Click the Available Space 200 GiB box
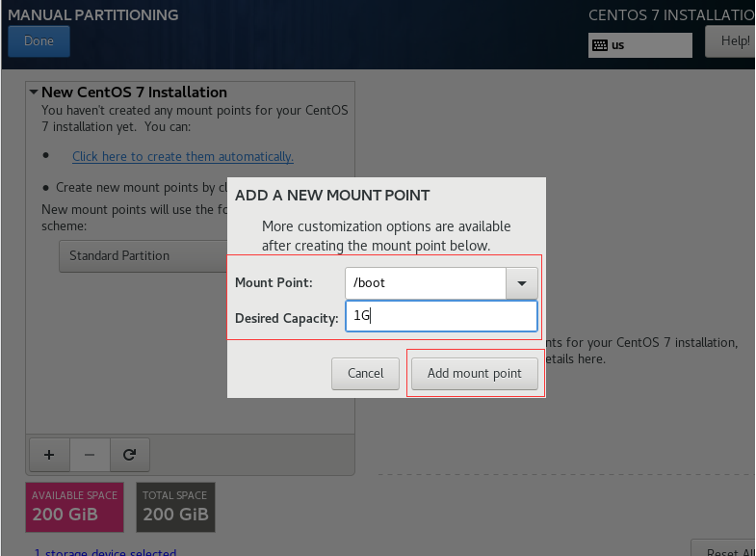 coord(75,507)
